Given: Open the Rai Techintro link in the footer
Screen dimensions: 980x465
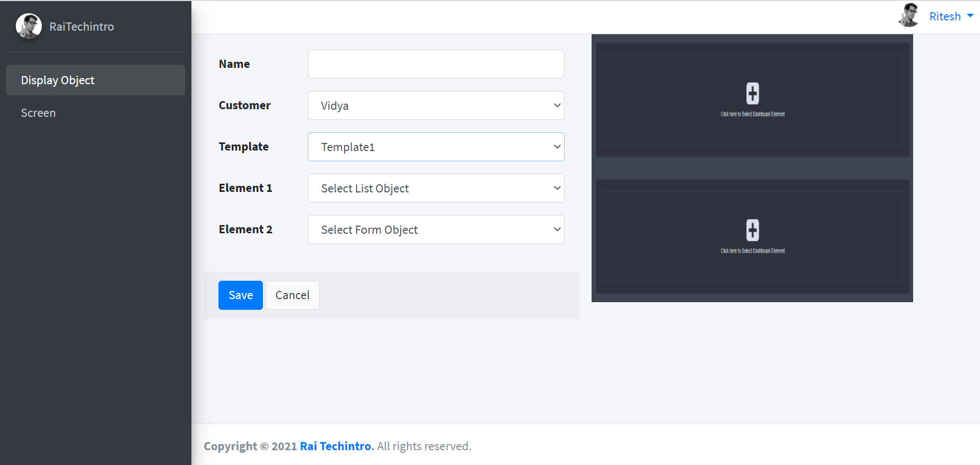Looking at the screenshot, I should point(335,446).
